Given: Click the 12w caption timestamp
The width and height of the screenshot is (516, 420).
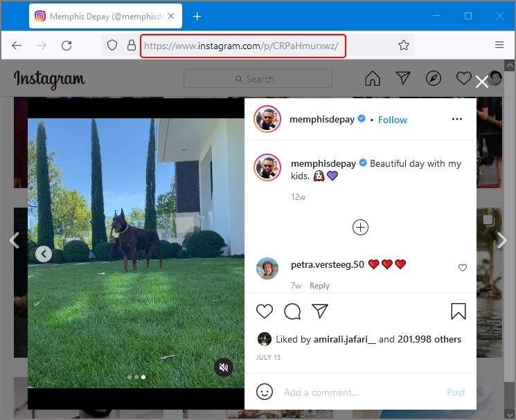Looking at the screenshot, I should 298,197.
